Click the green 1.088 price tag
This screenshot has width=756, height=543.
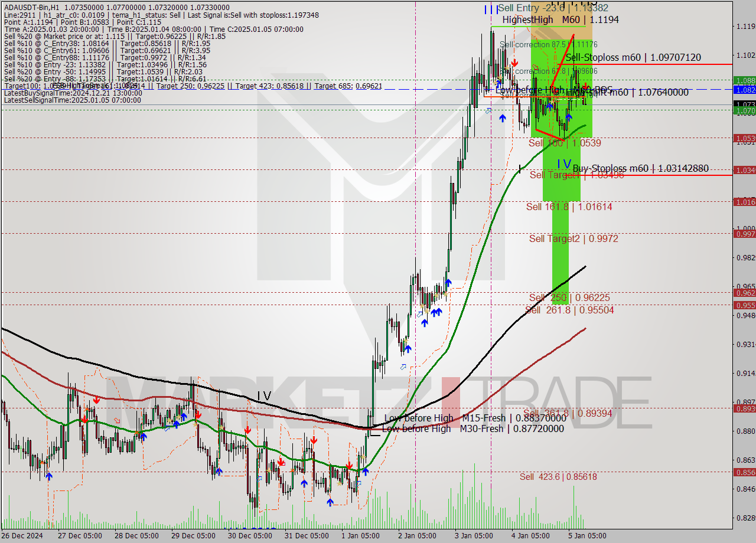[x=744, y=80]
